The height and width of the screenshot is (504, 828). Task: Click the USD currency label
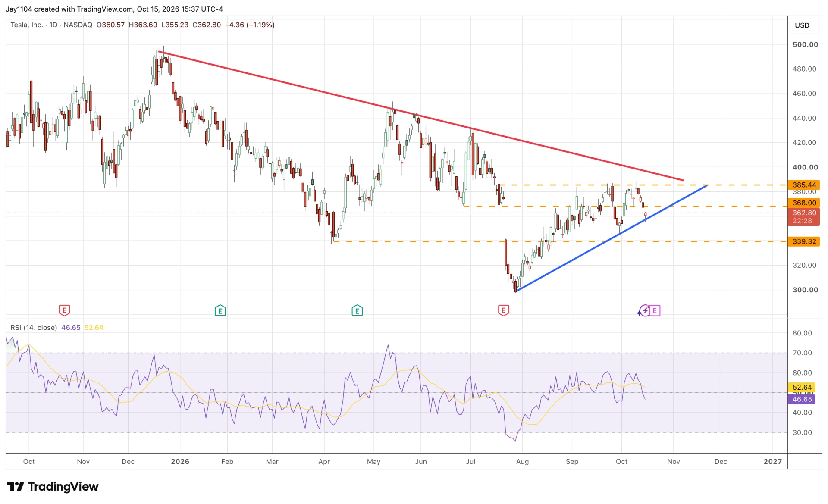pyautogui.click(x=802, y=25)
